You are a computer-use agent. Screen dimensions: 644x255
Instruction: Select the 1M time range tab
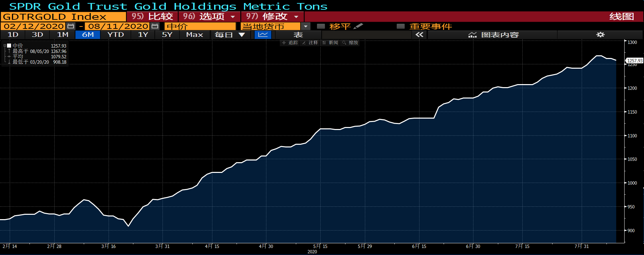coord(63,35)
